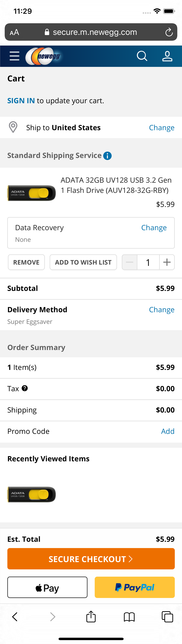Open the hamburger navigation menu
Image resolution: width=182 pixels, height=644 pixels.
pos(14,56)
